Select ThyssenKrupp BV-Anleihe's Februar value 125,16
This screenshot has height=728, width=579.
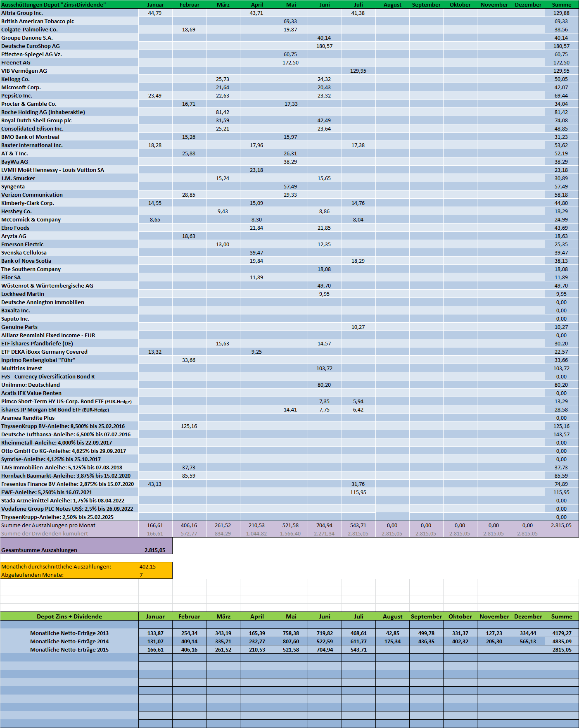point(189,426)
